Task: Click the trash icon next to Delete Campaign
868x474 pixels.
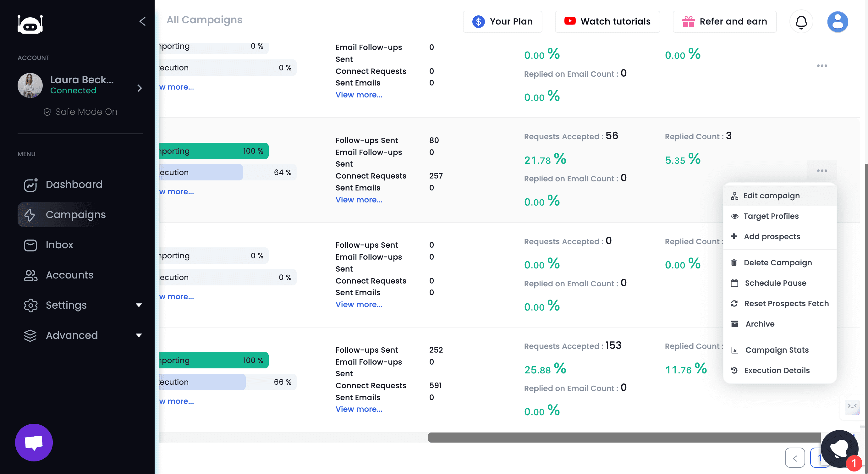Action: (734, 263)
